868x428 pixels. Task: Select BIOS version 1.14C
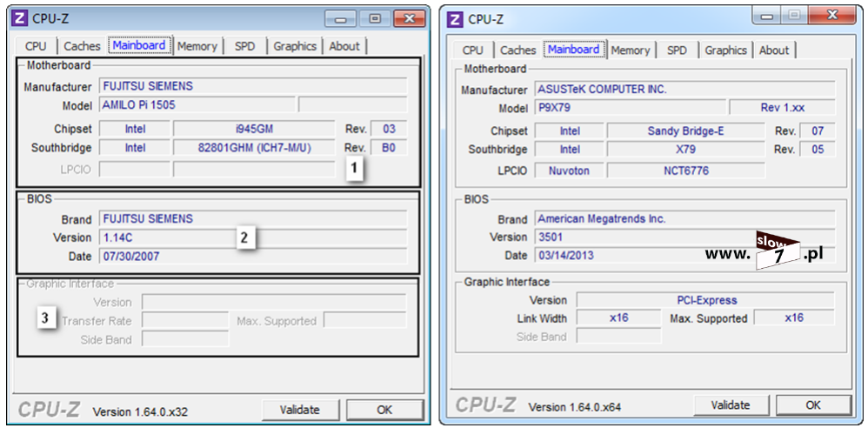point(253,237)
